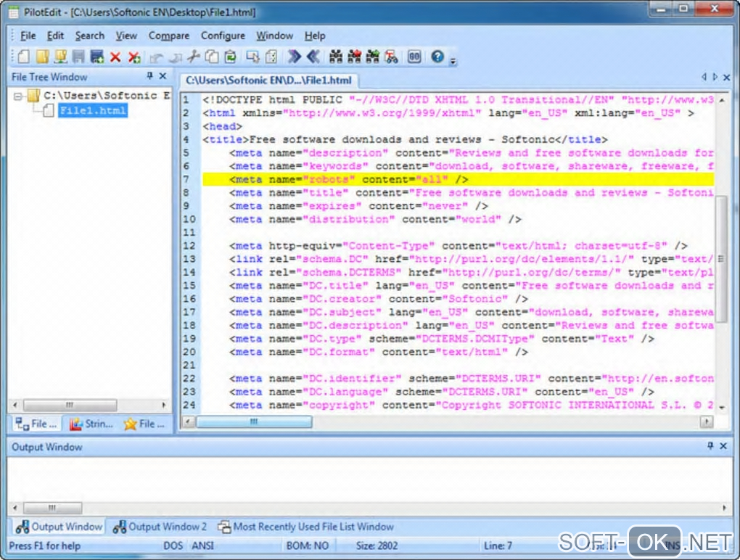
Task: Open the Search menu
Action: click(90, 36)
